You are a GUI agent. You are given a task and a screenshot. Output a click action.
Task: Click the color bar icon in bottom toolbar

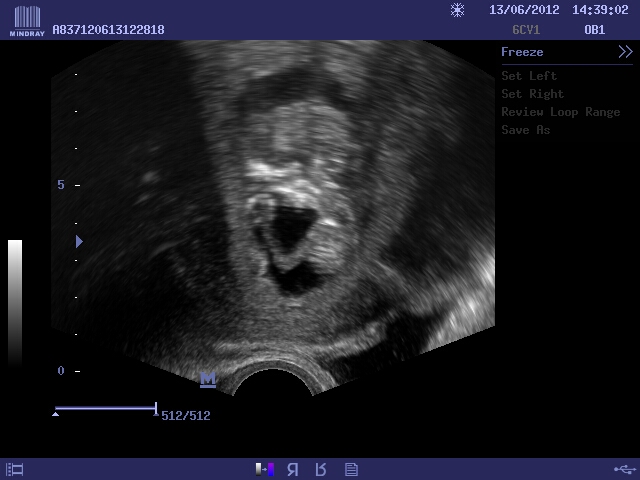(x=265, y=469)
